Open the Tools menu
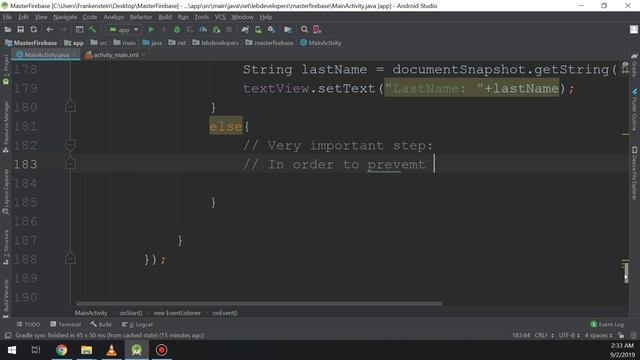640x360 pixels. [202, 17]
